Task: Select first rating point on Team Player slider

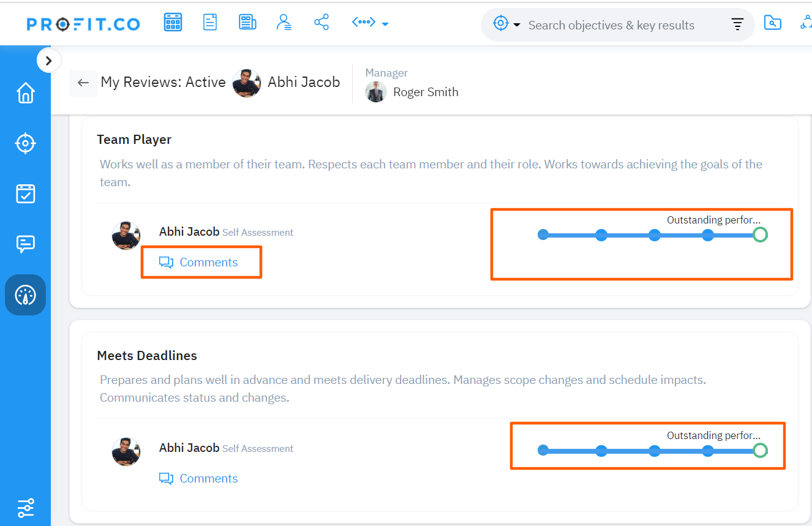Action: tap(543, 235)
